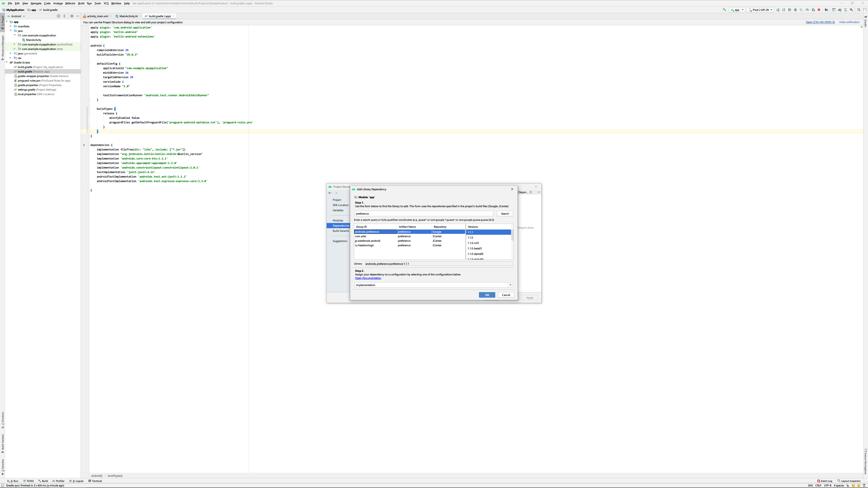Click the green Debug app bug icon
Screen dimensions: 868x488
pos(796,10)
